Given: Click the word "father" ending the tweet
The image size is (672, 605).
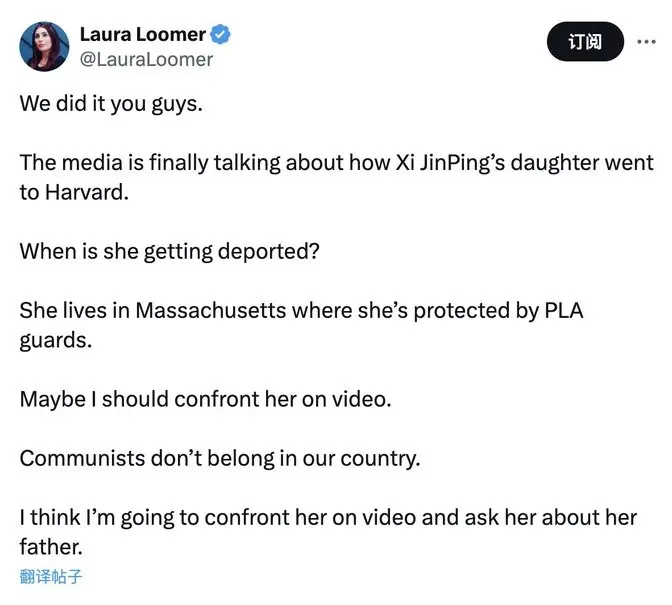Looking at the screenshot, I should click(x=49, y=548).
